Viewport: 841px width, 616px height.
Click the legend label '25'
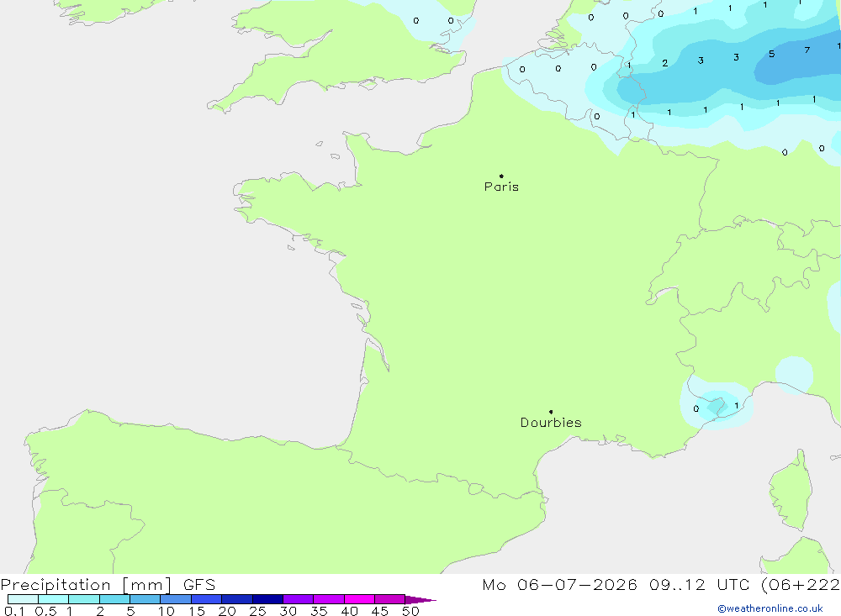point(257,611)
